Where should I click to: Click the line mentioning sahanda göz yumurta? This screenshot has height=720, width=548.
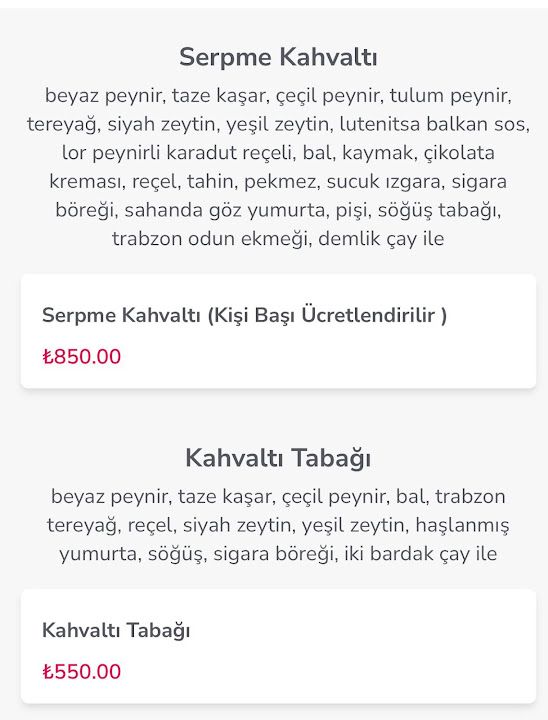pos(278,210)
